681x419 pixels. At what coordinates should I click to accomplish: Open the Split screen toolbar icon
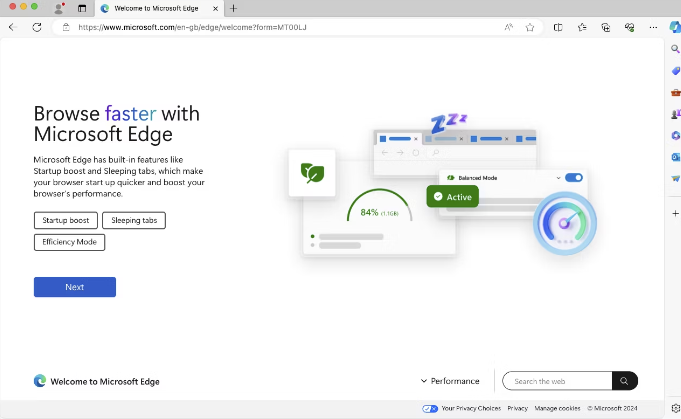558,27
